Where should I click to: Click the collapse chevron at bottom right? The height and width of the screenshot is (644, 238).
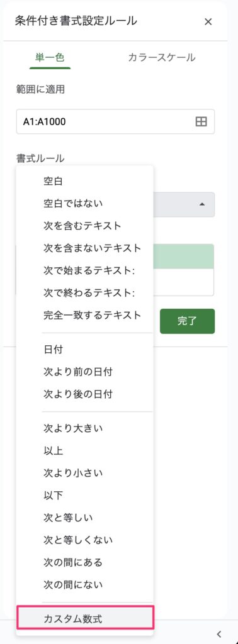pyautogui.click(x=219, y=634)
